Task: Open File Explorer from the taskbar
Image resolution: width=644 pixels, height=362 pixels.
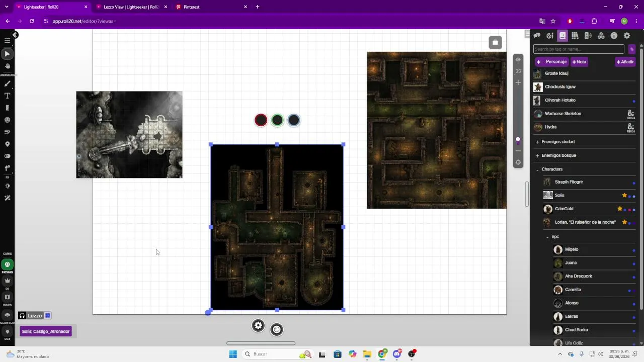Action: [x=367, y=354]
